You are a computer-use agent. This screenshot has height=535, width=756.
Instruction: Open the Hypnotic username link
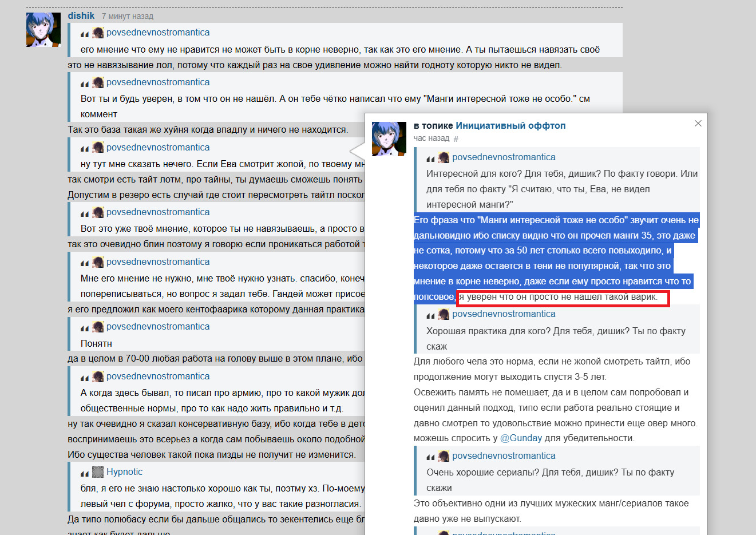[x=124, y=471]
